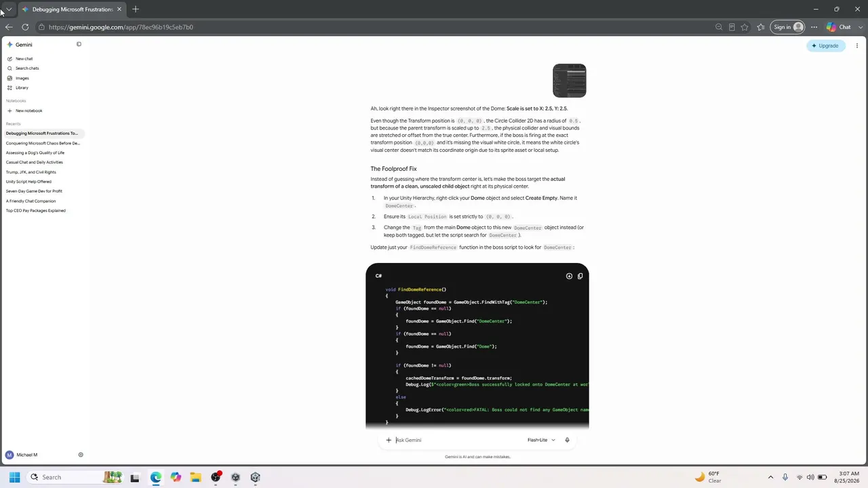Image resolution: width=868 pixels, height=488 pixels.
Task: Open reader view icon in address bar
Action: (732, 27)
